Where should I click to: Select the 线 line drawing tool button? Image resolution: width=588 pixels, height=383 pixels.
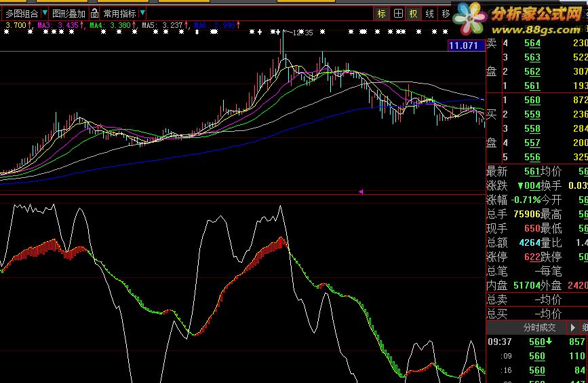pos(429,14)
